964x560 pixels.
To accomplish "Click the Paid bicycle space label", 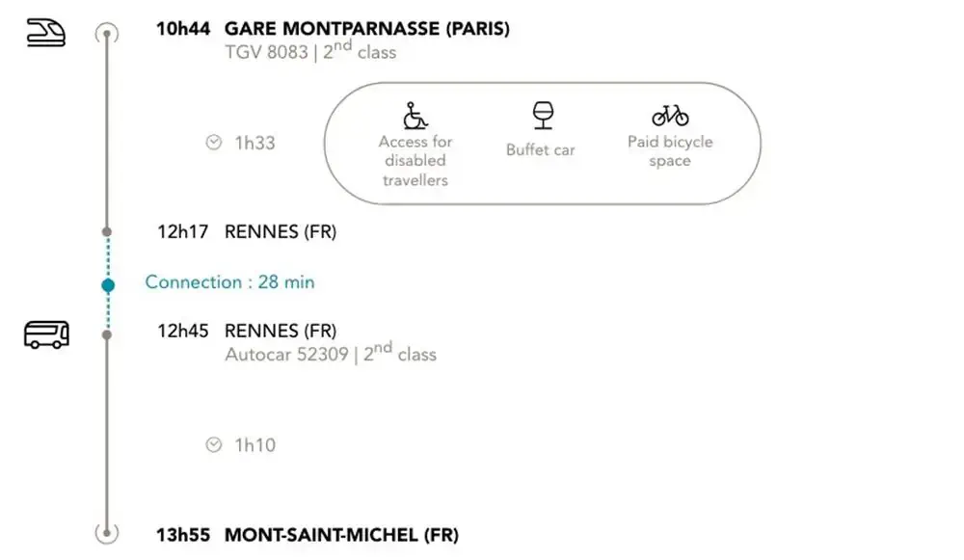I will pos(670,150).
